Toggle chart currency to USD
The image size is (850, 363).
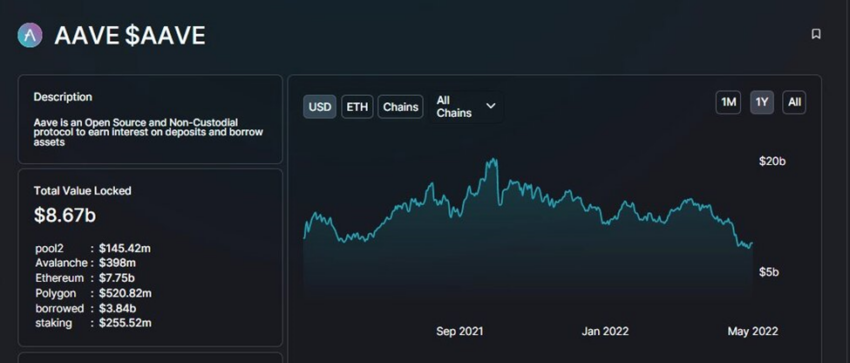click(320, 107)
